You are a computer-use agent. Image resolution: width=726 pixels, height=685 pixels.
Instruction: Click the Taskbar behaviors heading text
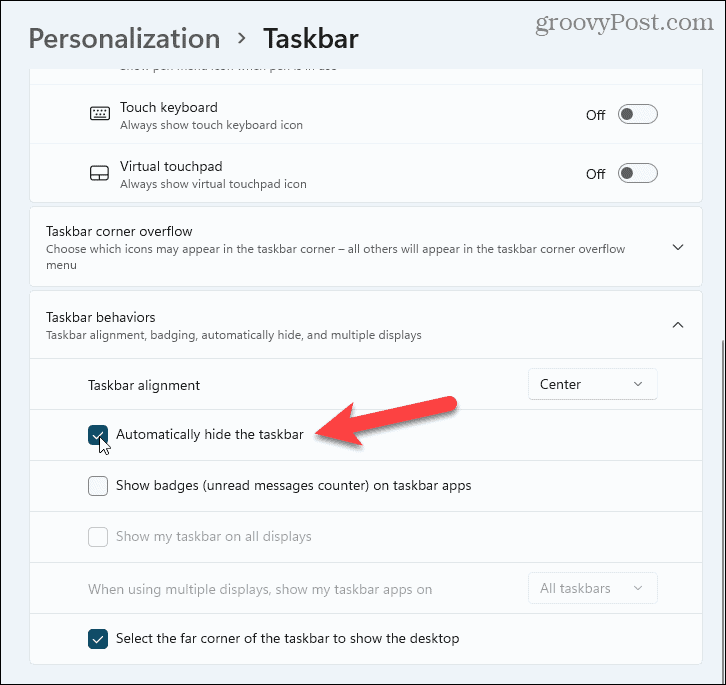pyautogui.click(x=101, y=317)
